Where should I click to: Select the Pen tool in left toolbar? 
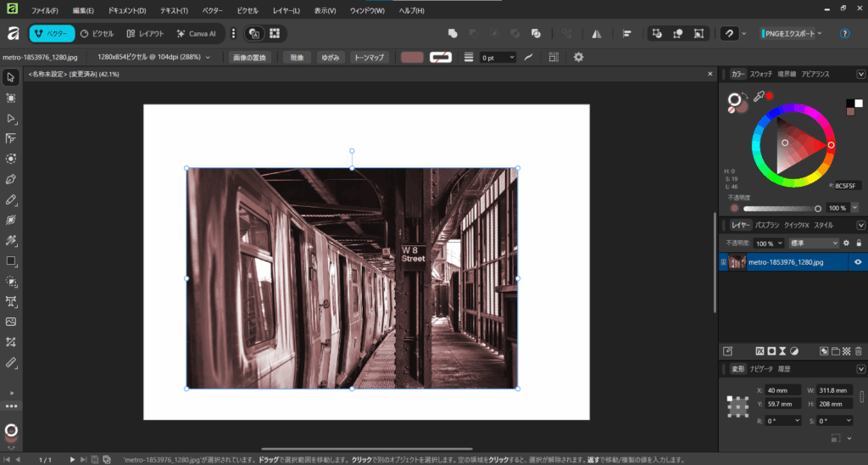[11, 179]
